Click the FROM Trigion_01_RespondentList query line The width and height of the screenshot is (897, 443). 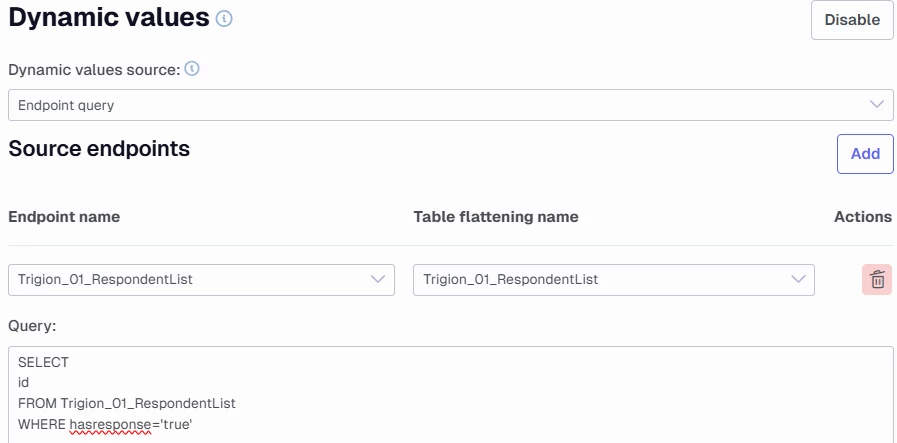(x=126, y=404)
